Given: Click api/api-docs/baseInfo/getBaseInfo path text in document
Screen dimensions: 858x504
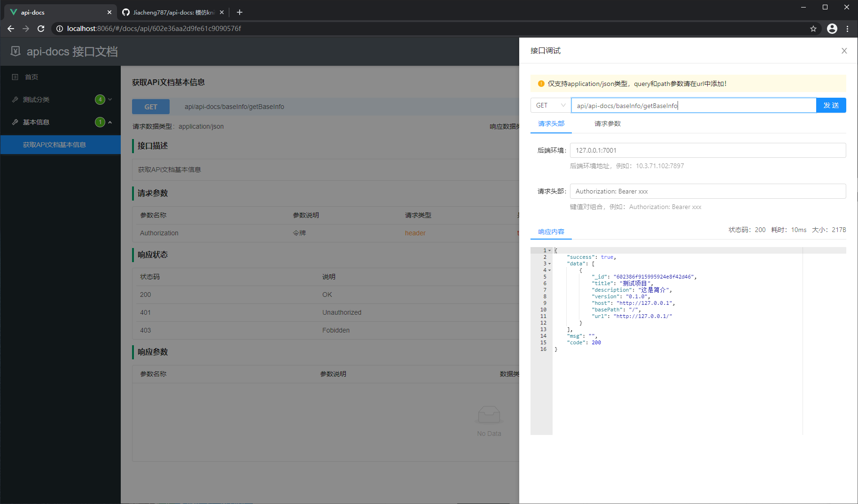Looking at the screenshot, I should coord(234,107).
